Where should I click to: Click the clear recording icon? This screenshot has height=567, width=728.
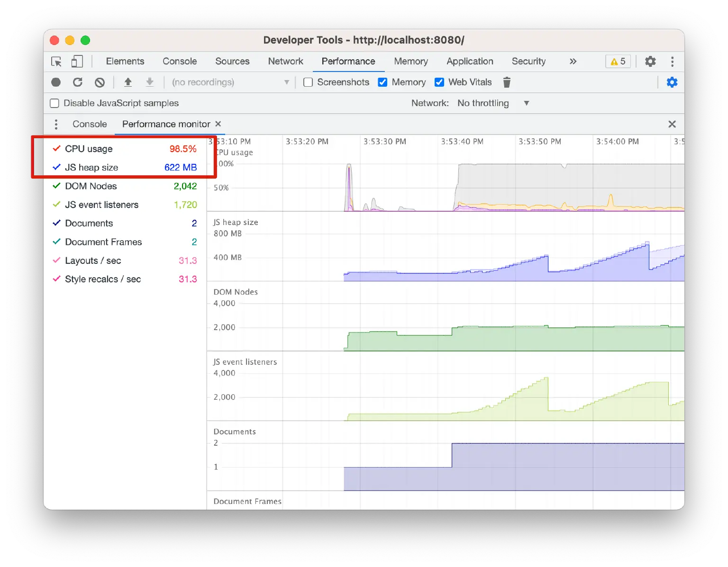pos(100,82)
